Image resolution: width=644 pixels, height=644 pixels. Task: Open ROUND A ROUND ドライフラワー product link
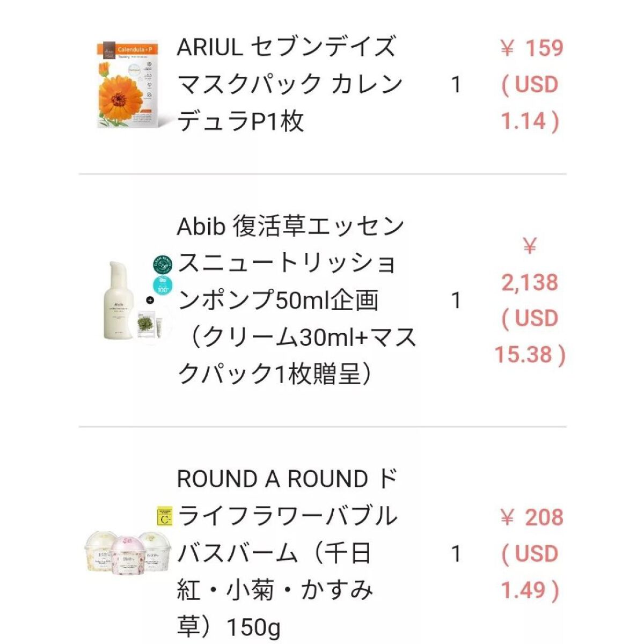click(287, 553)
